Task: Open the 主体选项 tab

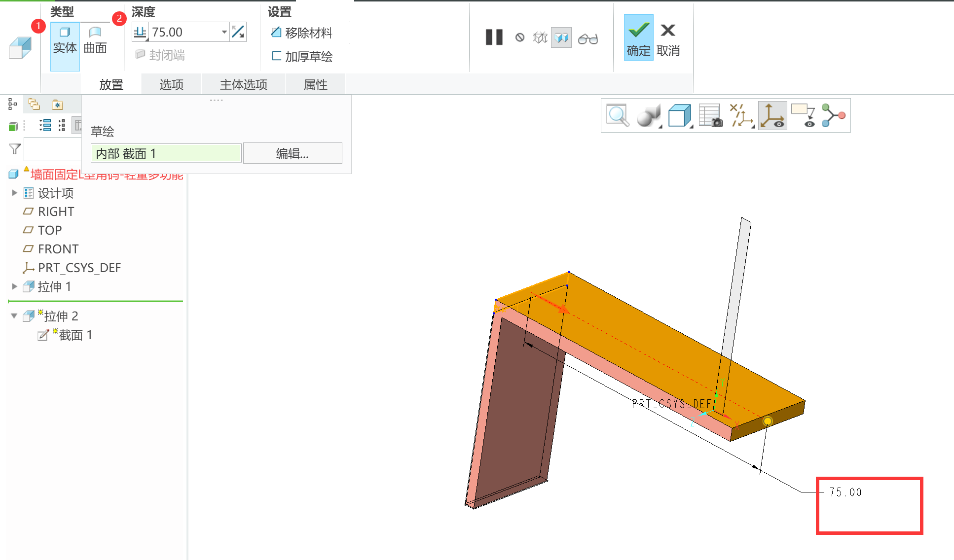Action: click(x=243, y=85)
